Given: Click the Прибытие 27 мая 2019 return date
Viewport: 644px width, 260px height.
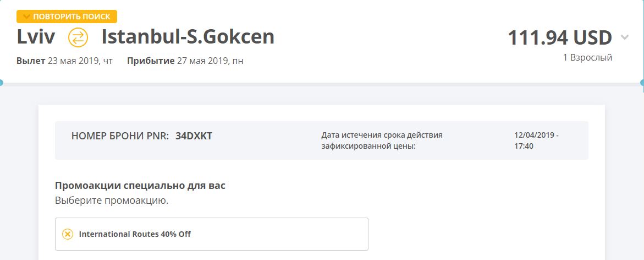Looking at the screenshot, I should click(x=185, y=61).
